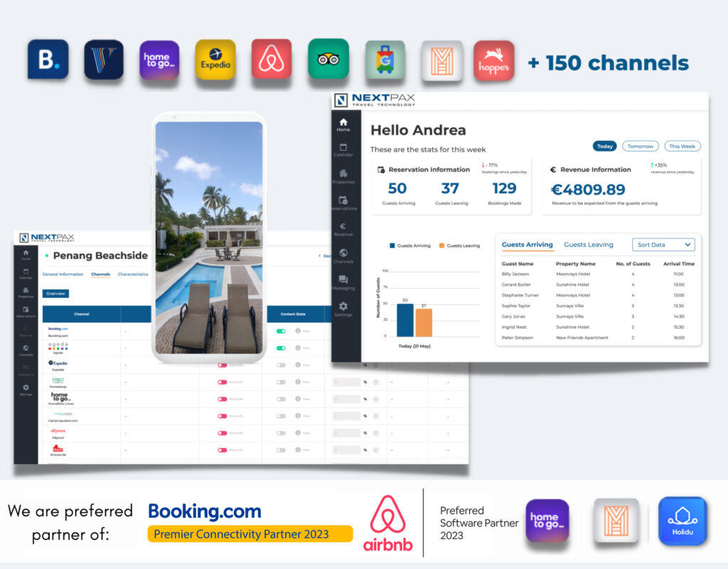Viewport: 728px width, 569px height.
Task: Click the Overview button
Action: (x=55, y=294)
